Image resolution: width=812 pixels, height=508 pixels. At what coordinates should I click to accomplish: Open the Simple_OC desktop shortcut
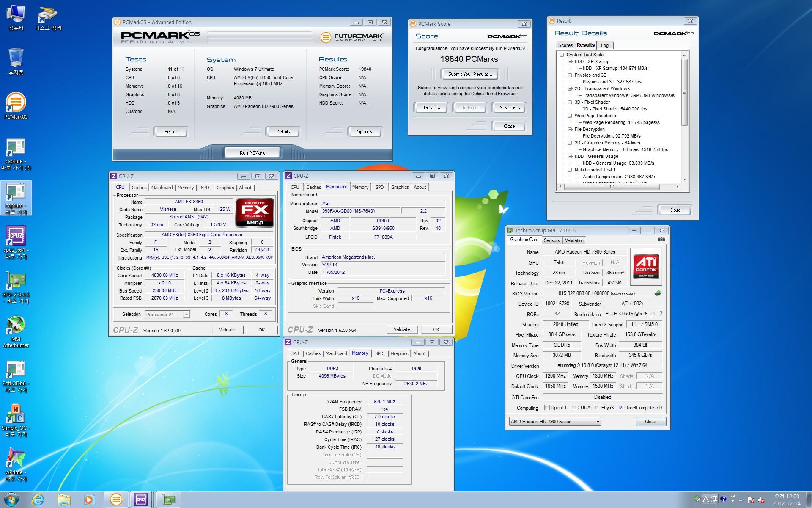pos(16,420)
